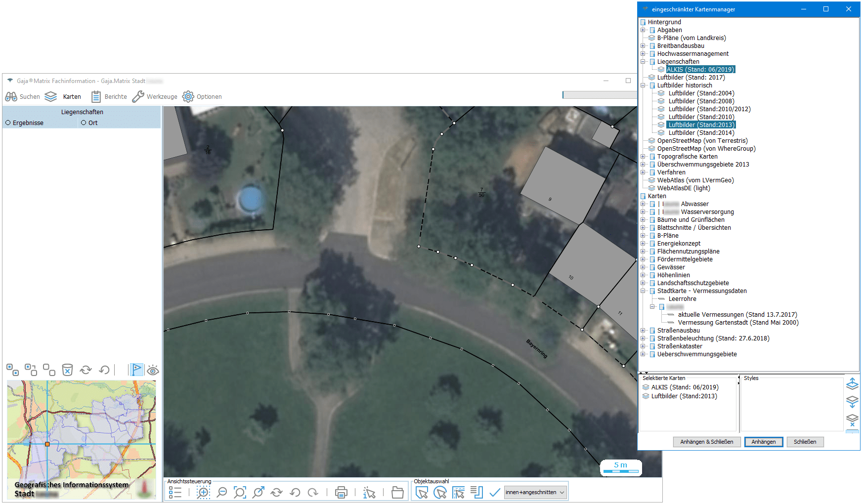Viewport: 863px width, 504px height.
Task: Select the info pointer tool
Action: click(369, 492)
